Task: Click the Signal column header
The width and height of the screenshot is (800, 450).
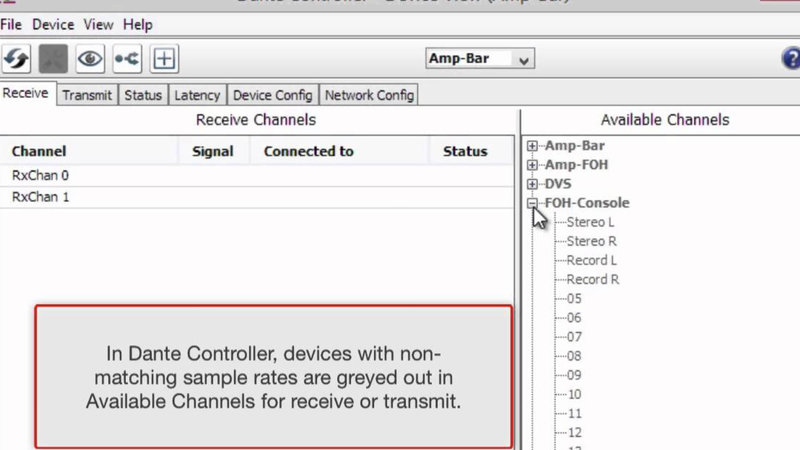Action: [213, 152]
